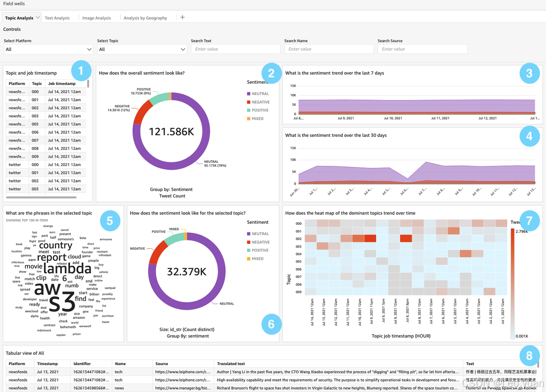Expand the Select Platform dropdown

pyautogui.click(x=49, y=49)
